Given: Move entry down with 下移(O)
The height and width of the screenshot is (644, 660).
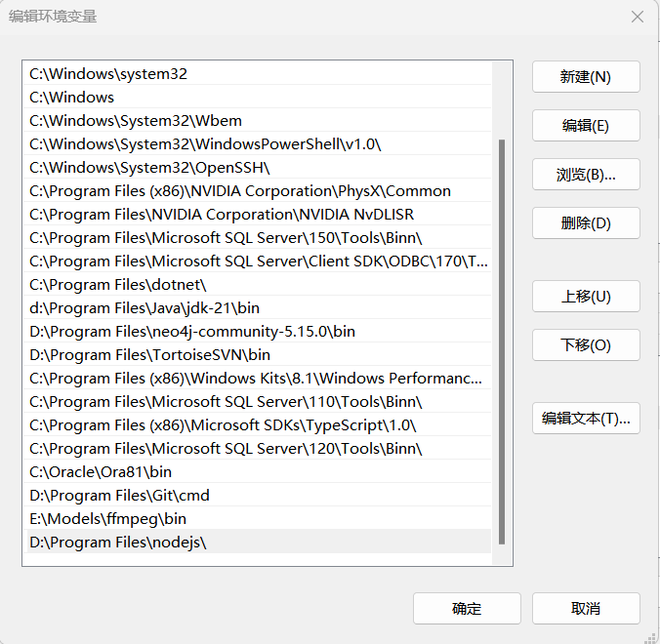Looking at the screenshot, I should click(586, 344).
